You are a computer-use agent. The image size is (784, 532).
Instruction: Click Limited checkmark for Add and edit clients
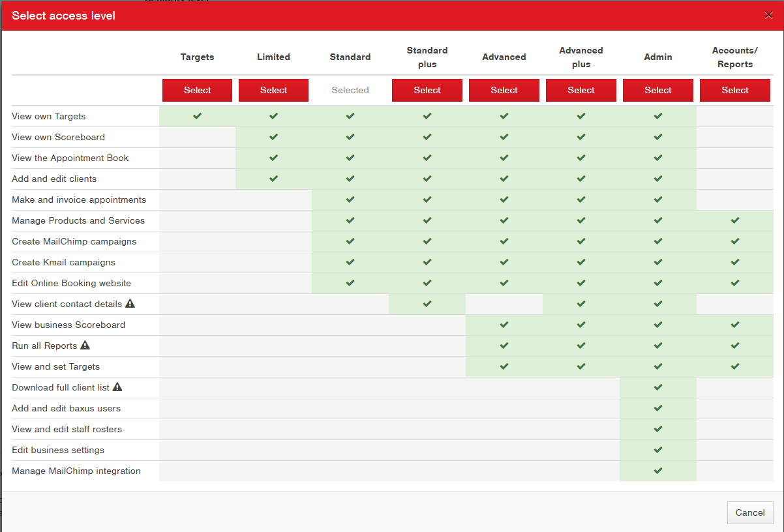(x=273, y=179)
